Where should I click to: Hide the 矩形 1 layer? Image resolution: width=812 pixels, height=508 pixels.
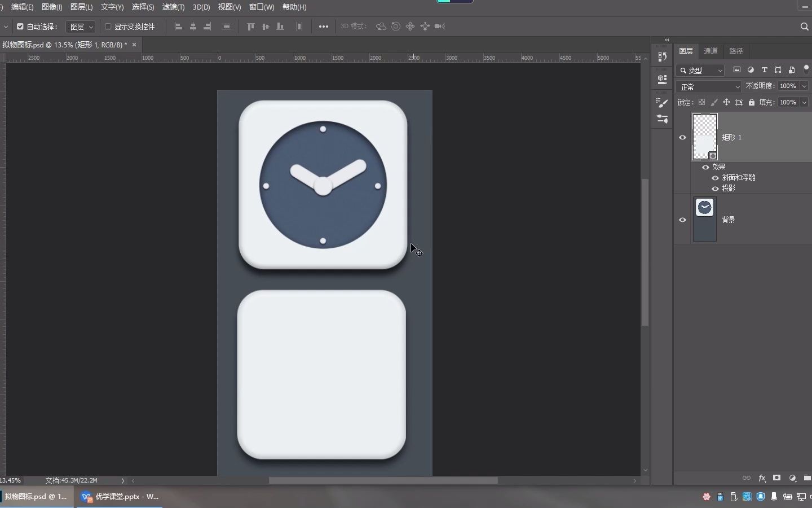pyautogui.click(x=682, y=137)
